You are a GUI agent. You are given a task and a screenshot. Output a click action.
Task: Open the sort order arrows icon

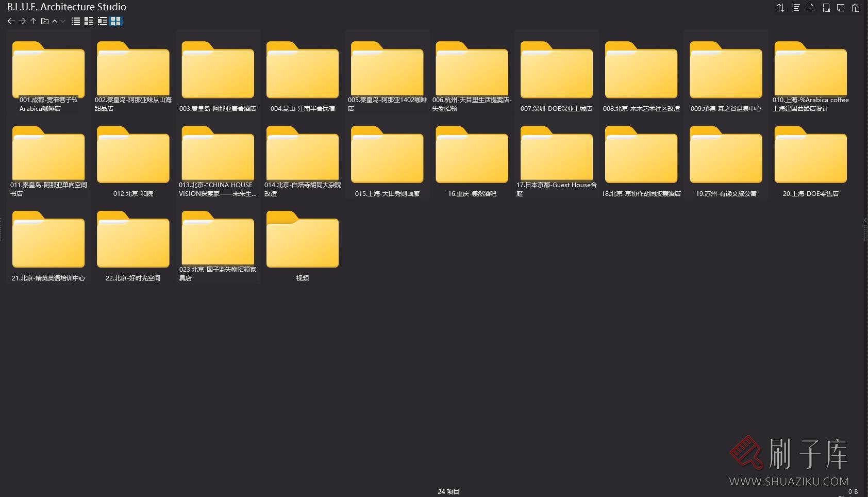781,8
